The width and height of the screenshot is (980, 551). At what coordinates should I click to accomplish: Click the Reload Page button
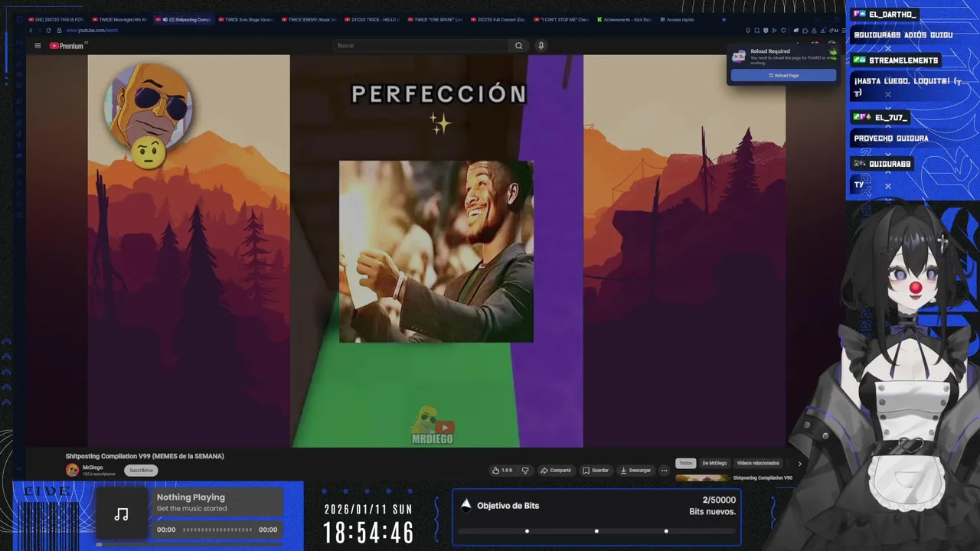point(783,76)
